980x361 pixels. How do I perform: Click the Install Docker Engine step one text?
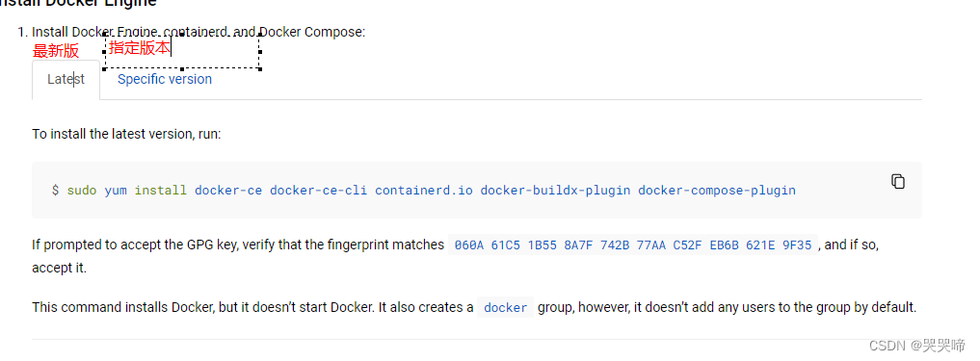click(x=199, y=32)
